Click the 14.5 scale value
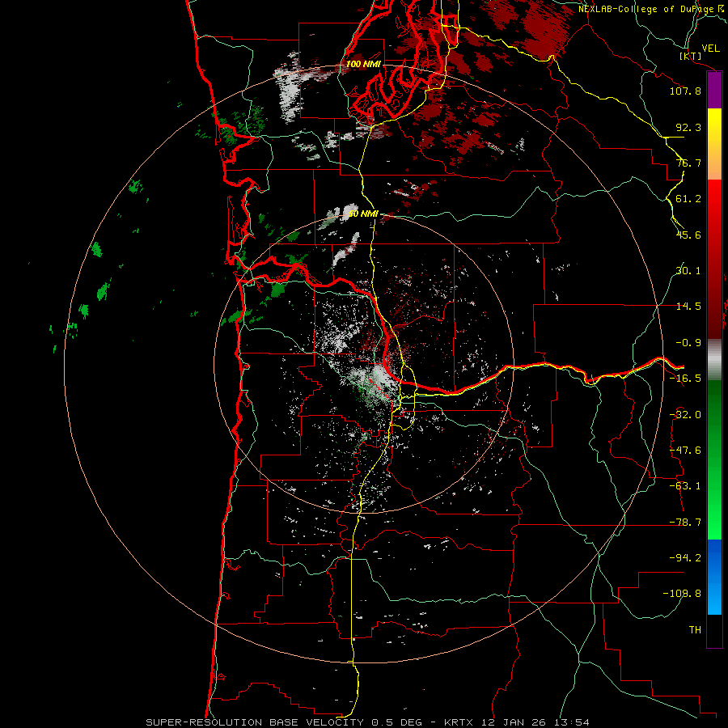This screenshot has width=728, height=728. [x=688, y=307]
